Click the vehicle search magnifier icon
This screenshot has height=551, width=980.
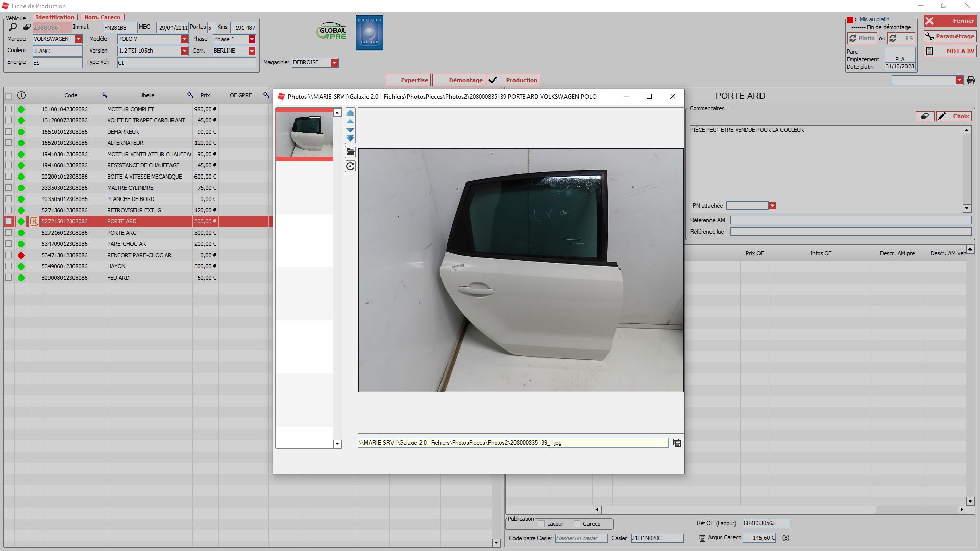click(13, 28)
